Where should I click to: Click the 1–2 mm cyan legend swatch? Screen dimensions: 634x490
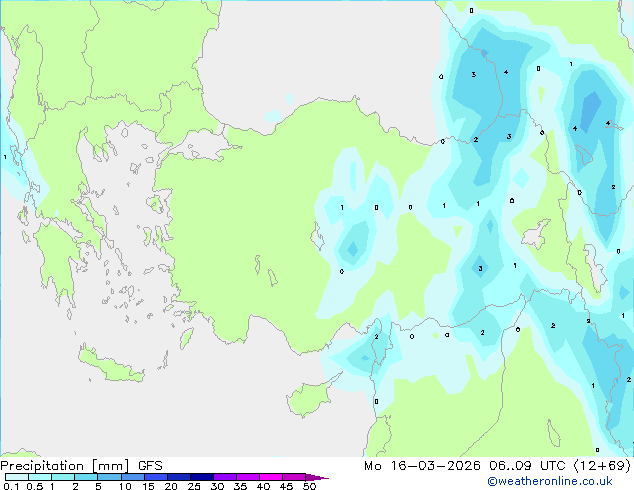(63, 477)
